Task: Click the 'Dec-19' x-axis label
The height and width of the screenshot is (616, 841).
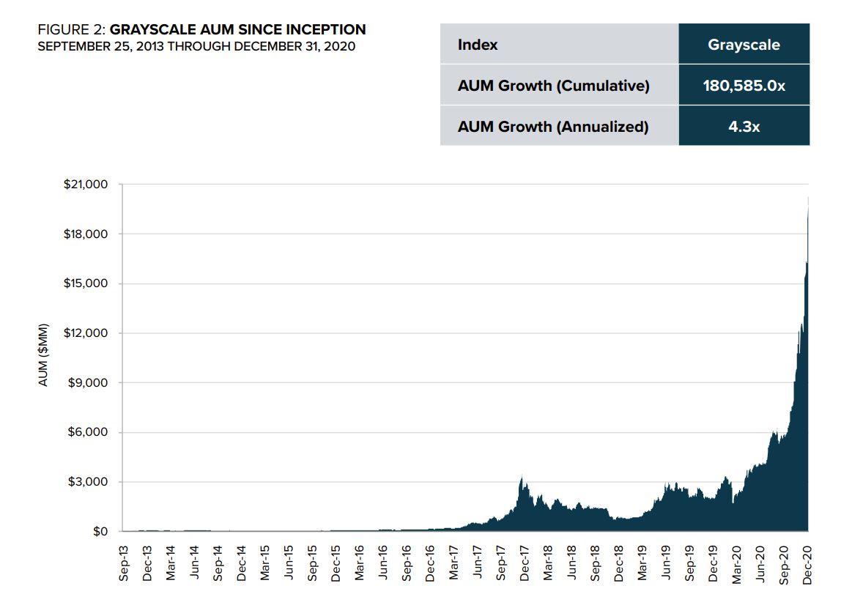Action: (714, 563)
